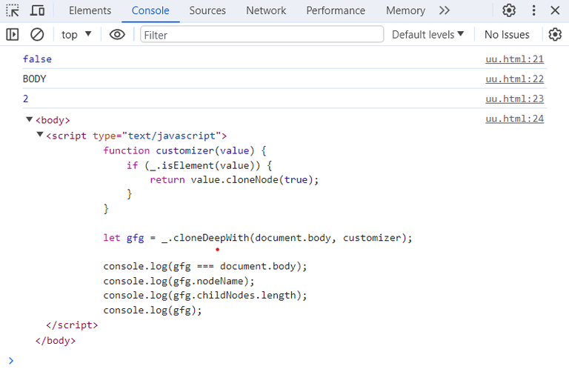Image resolution: width=569 pixels, height=392 pixels.
Task: Collapse the <body> node triangle
Action: click(x=30, y=119)
